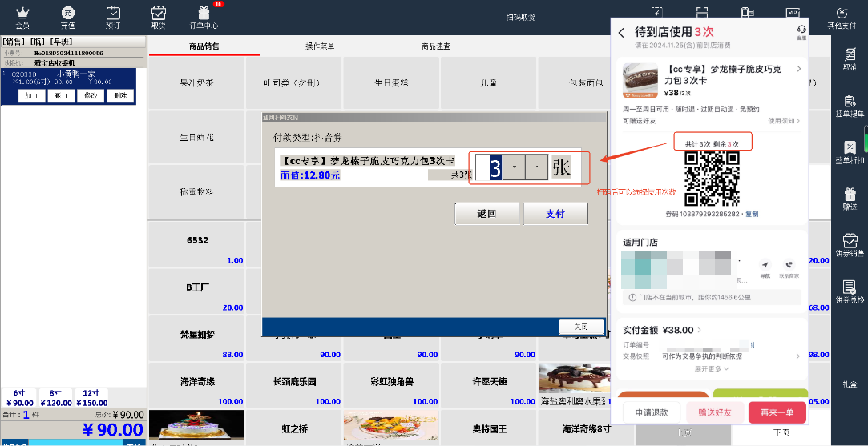
Task: Add product 6532 priced 1.00
Action: point(196,243)
